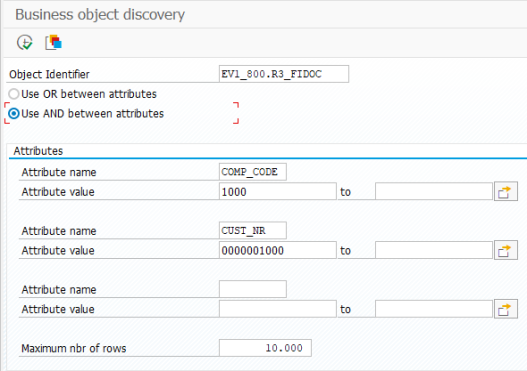Focus the empty third attribute name field
The width and height of the screenshot is (527, 371).
click(x=253, y=289)
